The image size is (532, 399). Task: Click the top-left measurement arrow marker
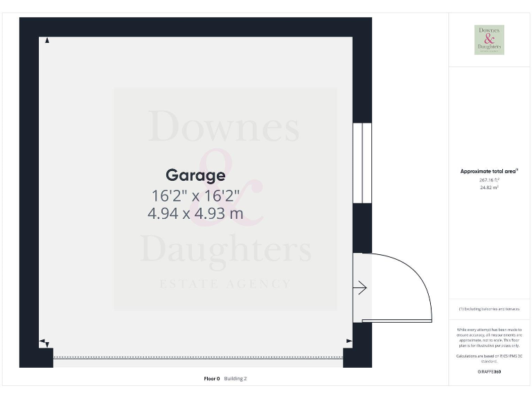[x=47, y=41]
